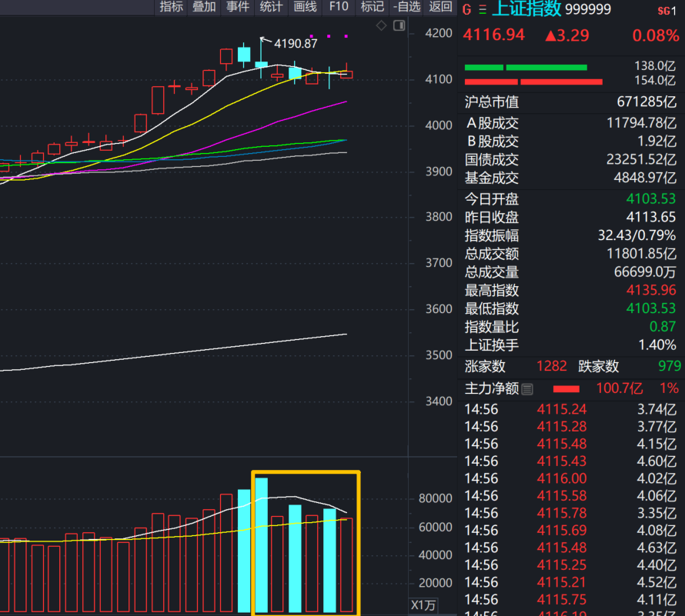Click the red sell-volume bar at 154.0亿
Image resolution: width=685 pixels, height=616 pixels.
(561, 82)
